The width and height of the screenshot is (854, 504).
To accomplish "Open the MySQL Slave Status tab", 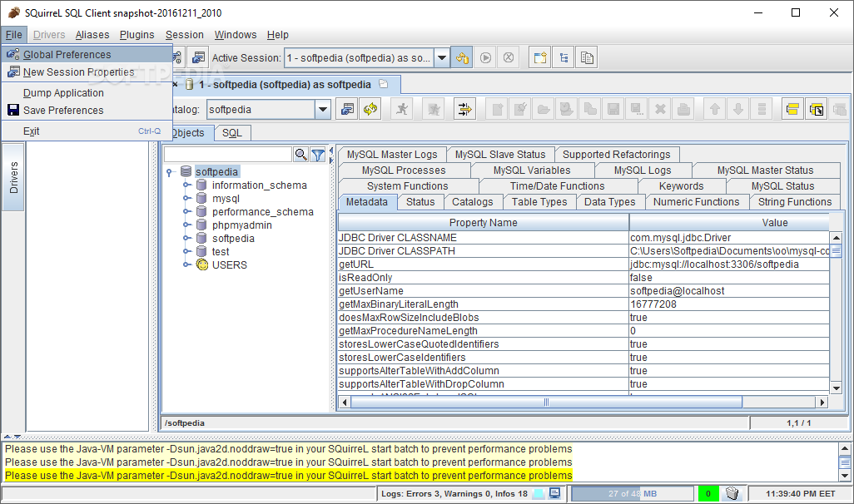I will point(500,155).
